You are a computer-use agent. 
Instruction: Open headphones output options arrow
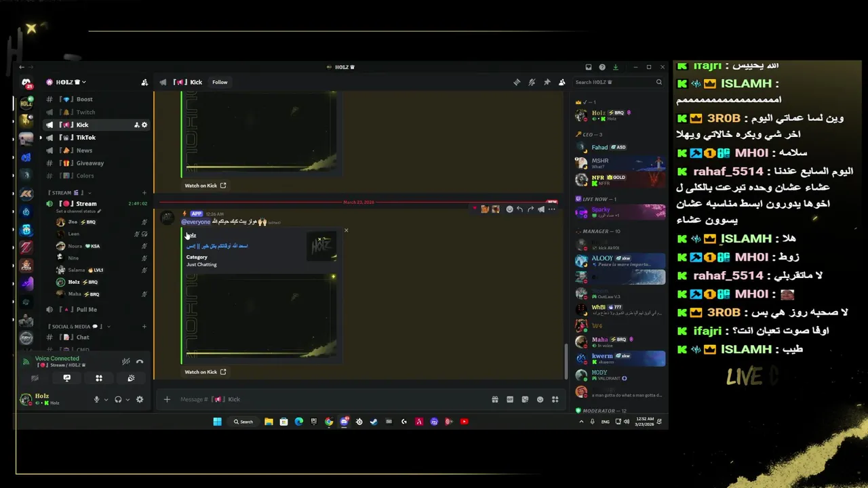tap(127, 399)
